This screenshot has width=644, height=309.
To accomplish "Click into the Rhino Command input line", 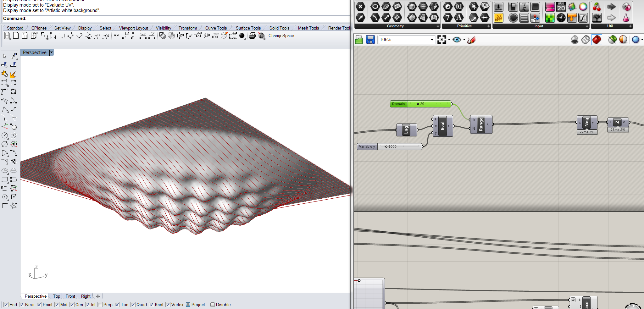I will click(x=188, y=19).
